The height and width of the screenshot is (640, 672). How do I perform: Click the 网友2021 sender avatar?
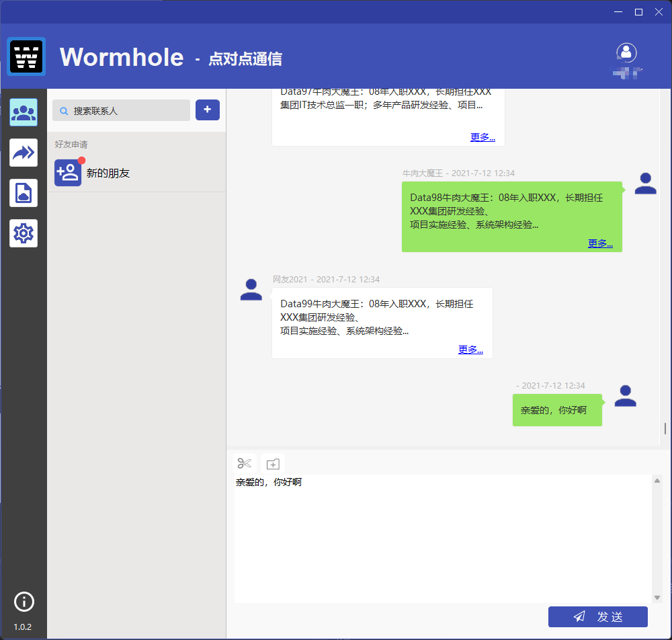[251, 290]
